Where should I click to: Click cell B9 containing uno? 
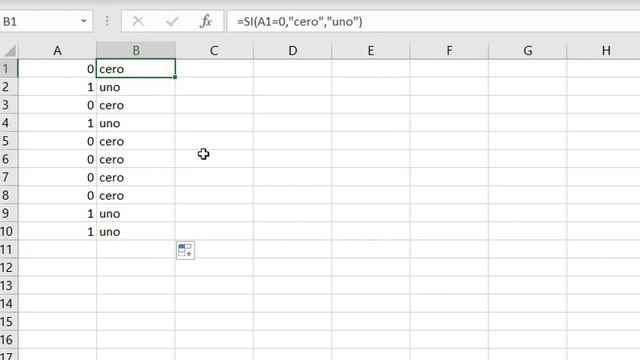(136, 213)
